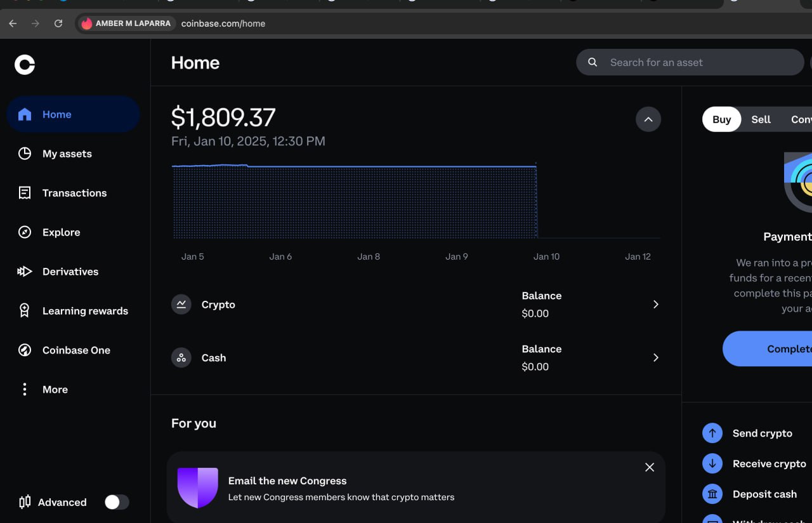Toggle the Advanced trading switch
Image resolution: width=812 pixels, height=523 pixels.
[117, 503]
